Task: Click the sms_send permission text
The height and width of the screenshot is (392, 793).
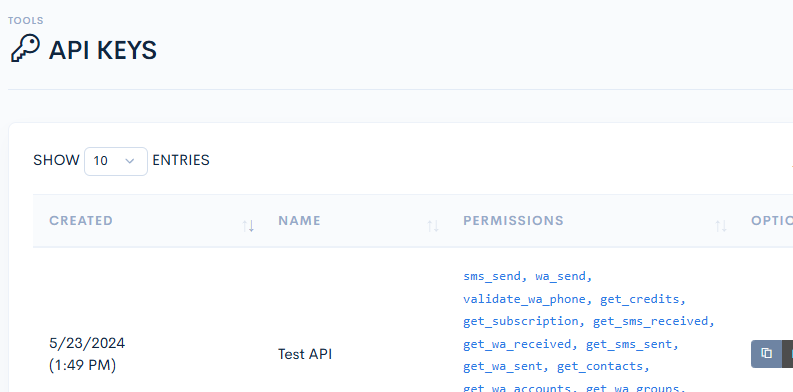Action: click(492, 276)
